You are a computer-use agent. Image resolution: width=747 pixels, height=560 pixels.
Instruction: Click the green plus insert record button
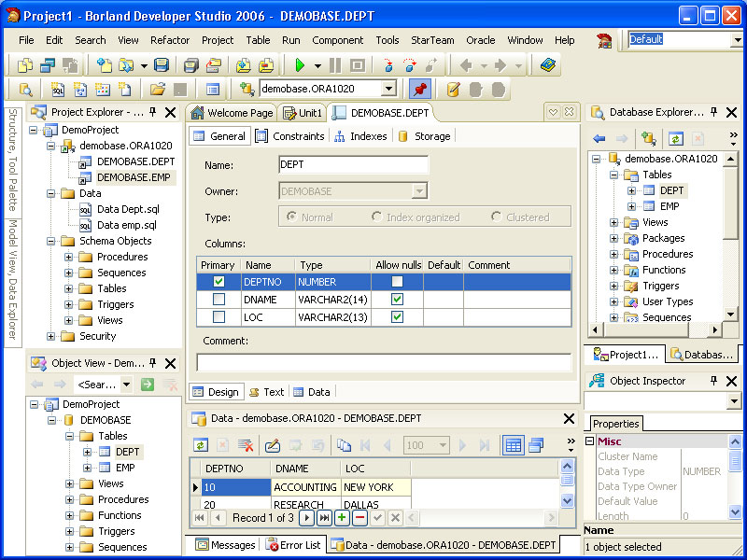[x=342, y=517]
